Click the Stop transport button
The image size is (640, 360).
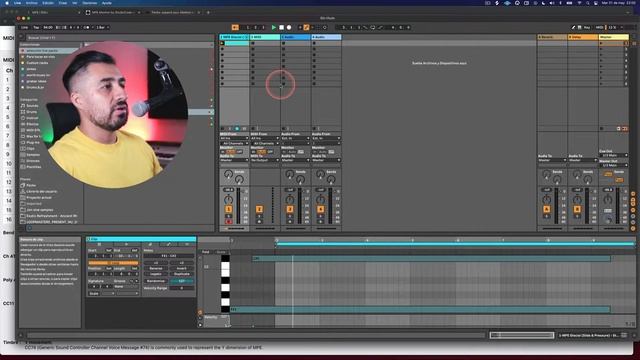[x=281, y=27]
